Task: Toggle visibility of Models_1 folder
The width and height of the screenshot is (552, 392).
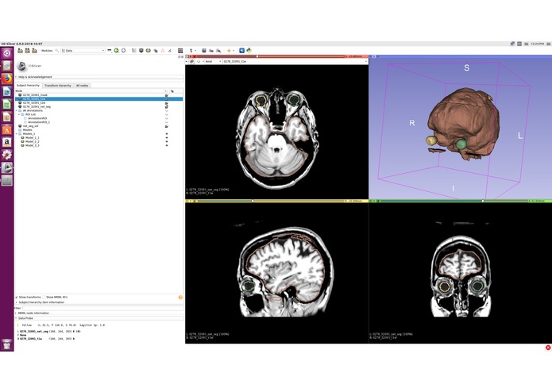Action: pyautogui.click(x=167, y=133)
